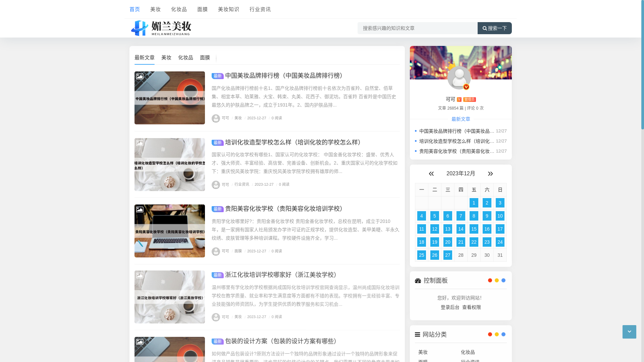Open sidebar latest article 培训化妆造型学校怎么样
Image resolution: width=644 pixels, height=362 pixels.
click(457, 141)
